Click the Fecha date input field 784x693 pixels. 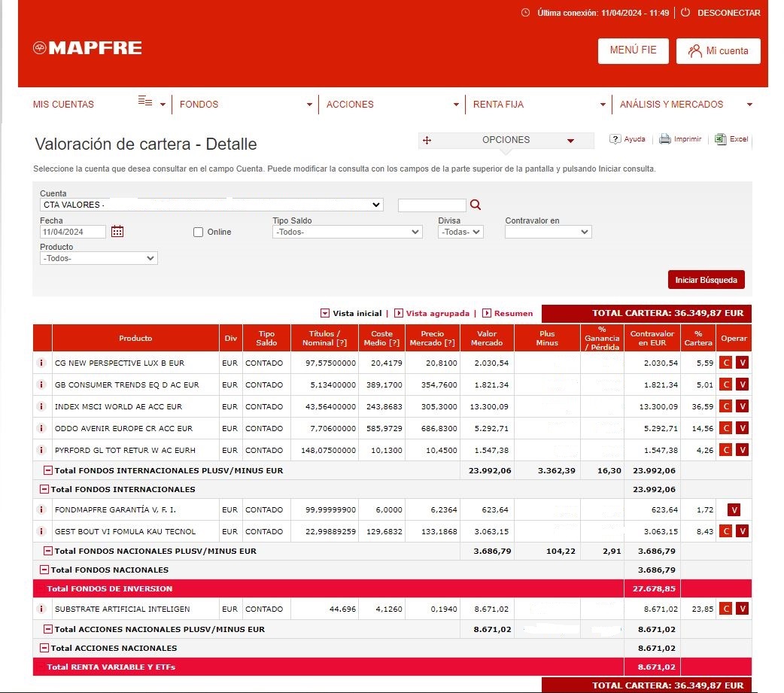(74, 232)
